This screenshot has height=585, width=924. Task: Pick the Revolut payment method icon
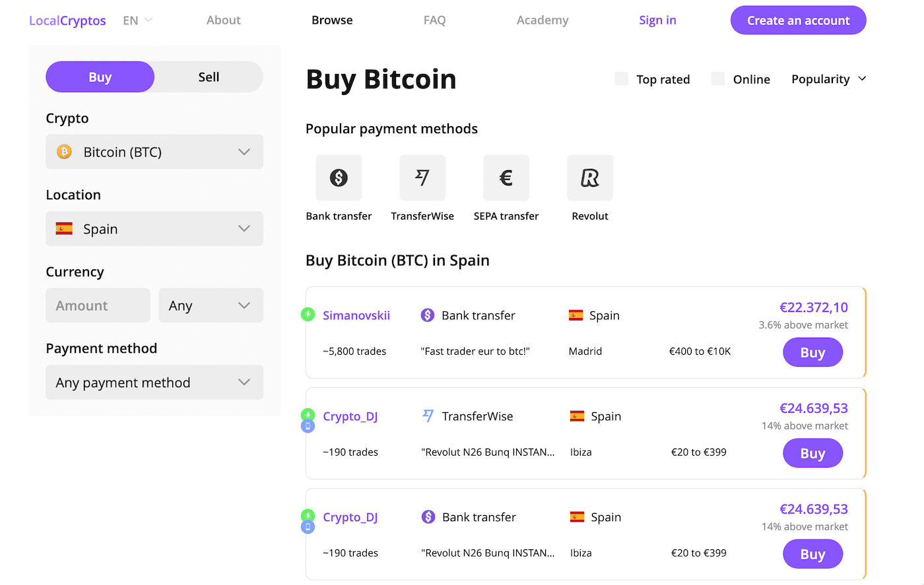click(590, 177)
